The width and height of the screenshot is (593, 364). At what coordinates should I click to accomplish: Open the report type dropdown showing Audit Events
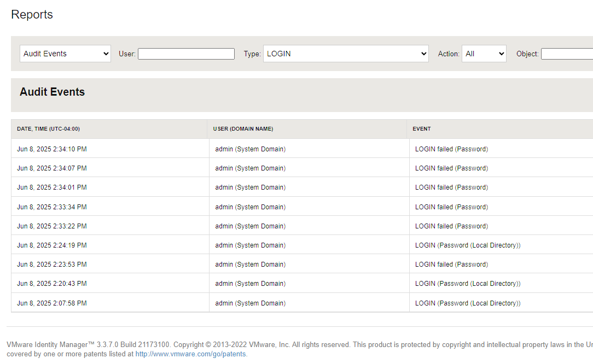click(x=65, y=53)
